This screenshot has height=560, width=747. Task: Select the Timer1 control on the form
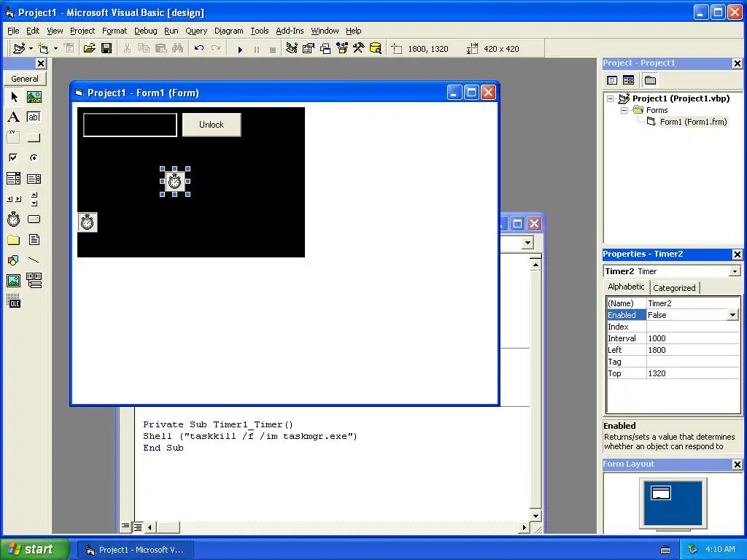(x=88, y=222)
